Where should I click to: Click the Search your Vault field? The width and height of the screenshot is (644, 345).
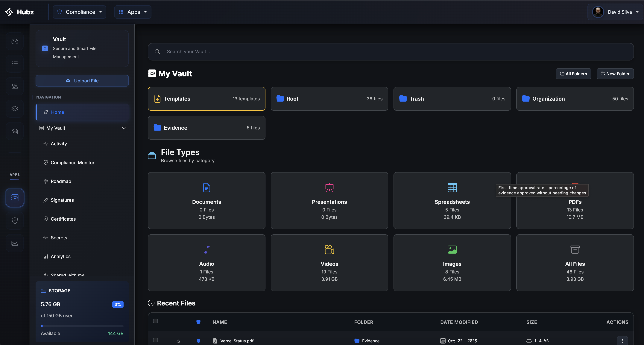click(391, 52)
